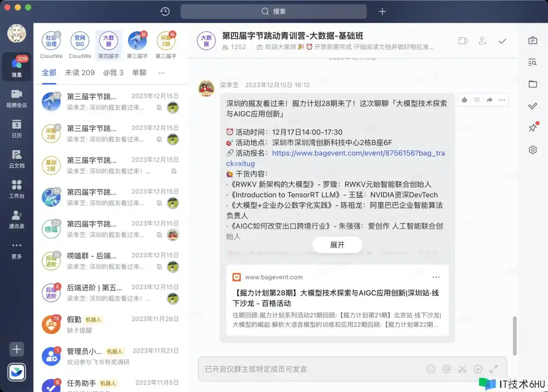Open the bagevent link card options menu
This screenshot has height=392, width=548.
(x=436, y=277)
